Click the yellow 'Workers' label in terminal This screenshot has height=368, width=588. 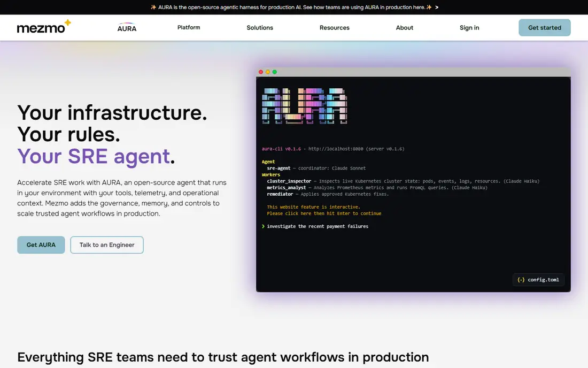coord(271,175)
